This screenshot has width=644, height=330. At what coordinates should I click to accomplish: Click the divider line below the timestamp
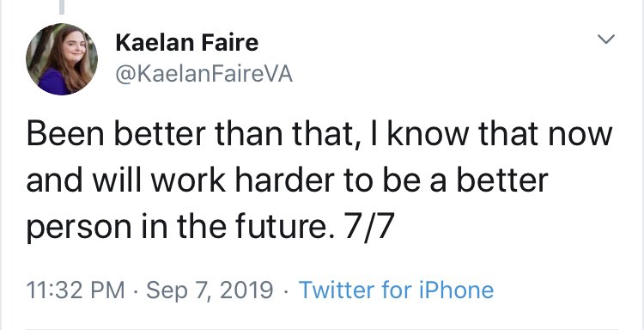tap(322, 328)
